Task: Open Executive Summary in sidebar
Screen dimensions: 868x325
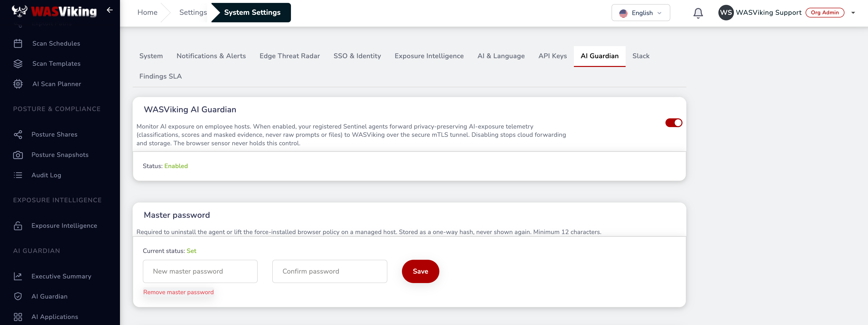Action: click(x=61, y=276)
